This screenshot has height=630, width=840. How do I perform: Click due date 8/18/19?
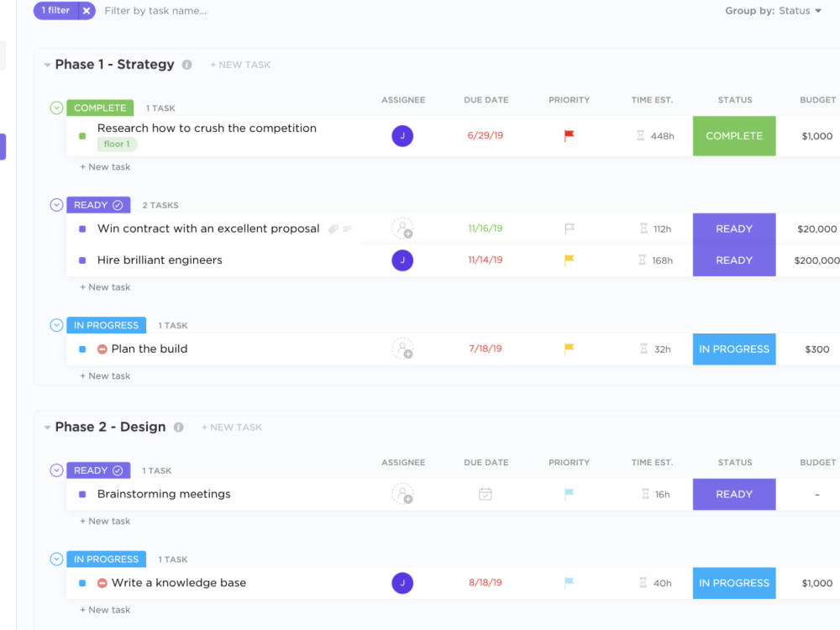(x=486, y=583)
